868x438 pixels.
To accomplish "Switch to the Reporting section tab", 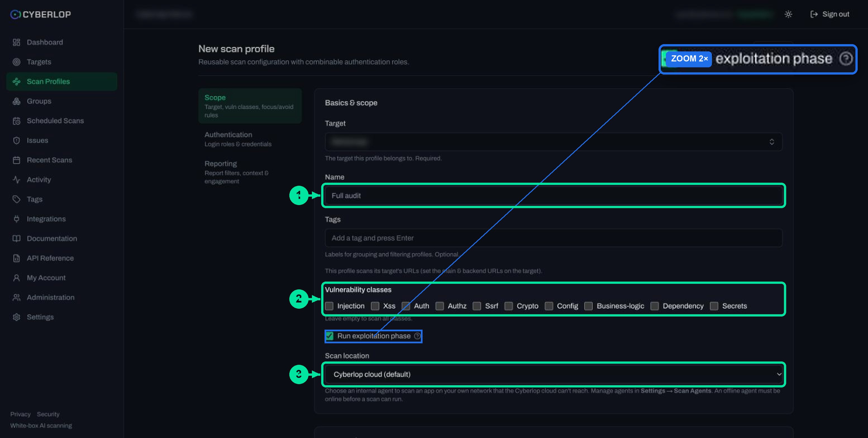I will coord(250,172).
